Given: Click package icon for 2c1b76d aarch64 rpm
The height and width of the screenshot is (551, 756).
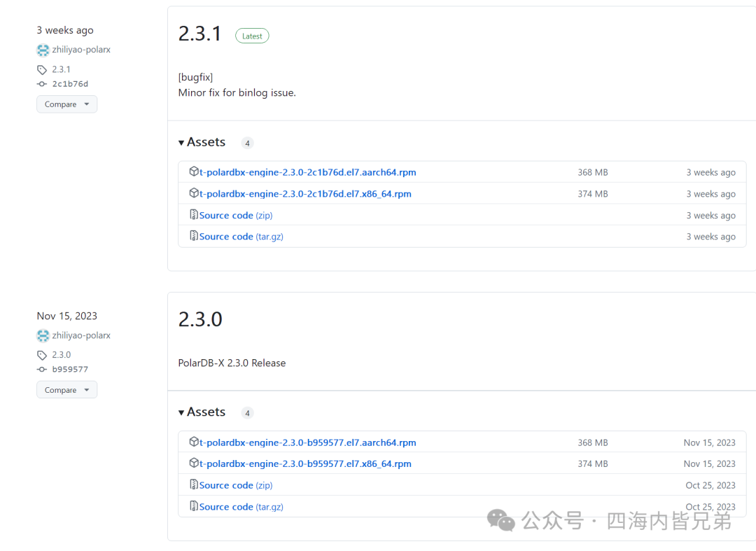Looking at the screenshot, I should pyautogui.click(x=194, y=171).
